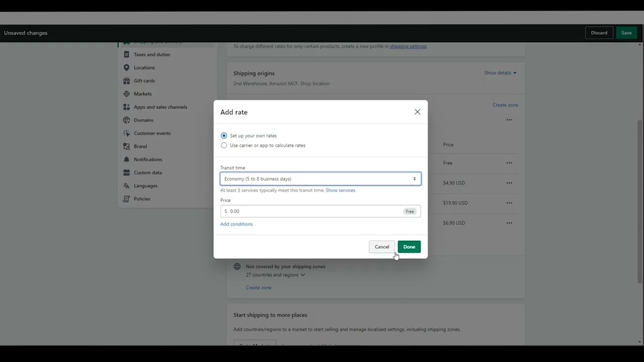Expand 27 countries and regions list
Viewport: 644px width, 362px height.
point(275,275)
